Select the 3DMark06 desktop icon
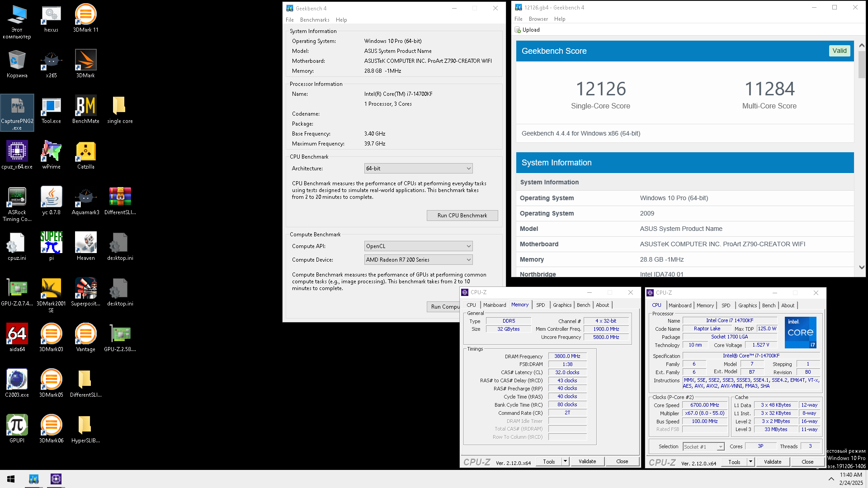This screenshot has width=868, height=488. coord(51,429)
